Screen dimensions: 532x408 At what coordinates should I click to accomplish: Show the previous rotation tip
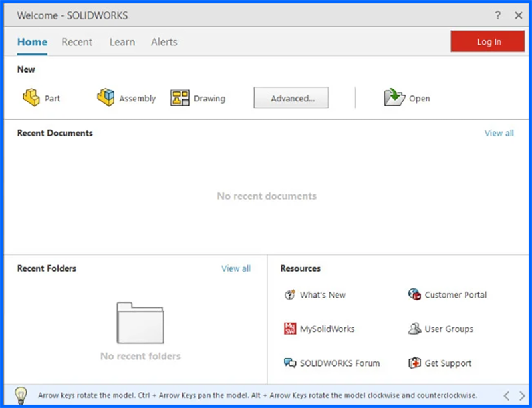coord(506,395)
